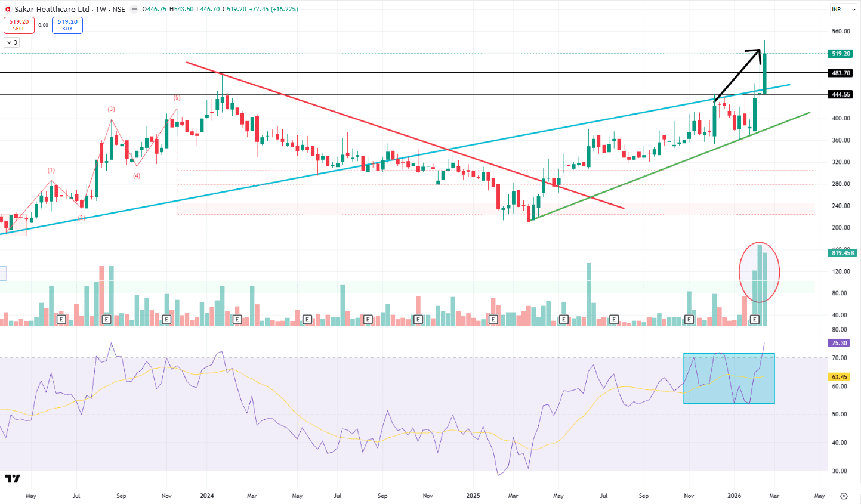Screen dimensions: 861x504
Task: Select the Elliott wave (5) label
Action: (177, 98)
